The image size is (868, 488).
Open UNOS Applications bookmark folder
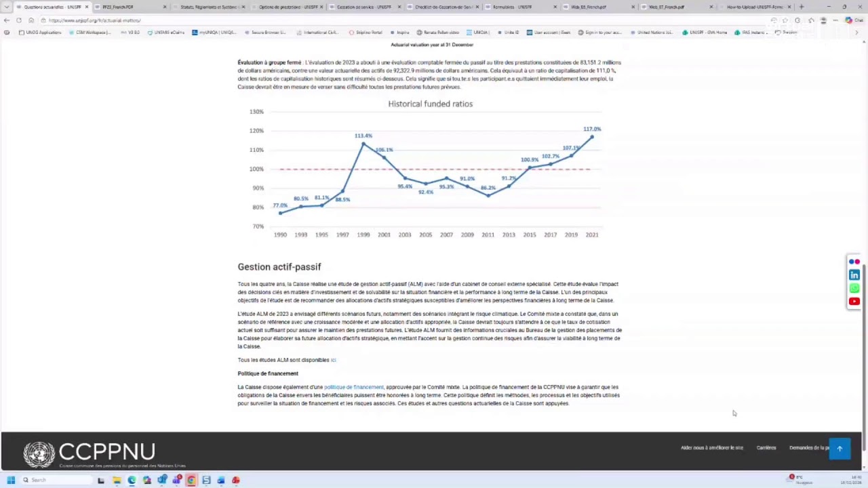40,33
